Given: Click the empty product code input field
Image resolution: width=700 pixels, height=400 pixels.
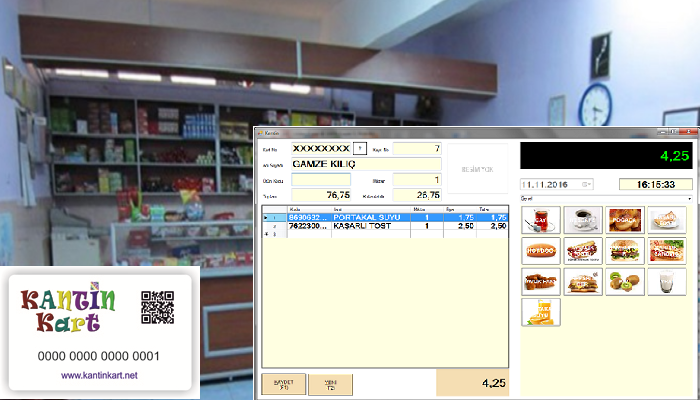Looking at the screenshot, I should (x=320, y=180).
